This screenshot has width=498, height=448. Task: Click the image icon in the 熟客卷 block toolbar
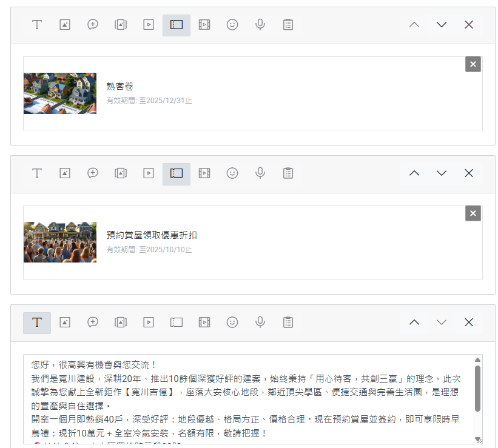point(65,25)
